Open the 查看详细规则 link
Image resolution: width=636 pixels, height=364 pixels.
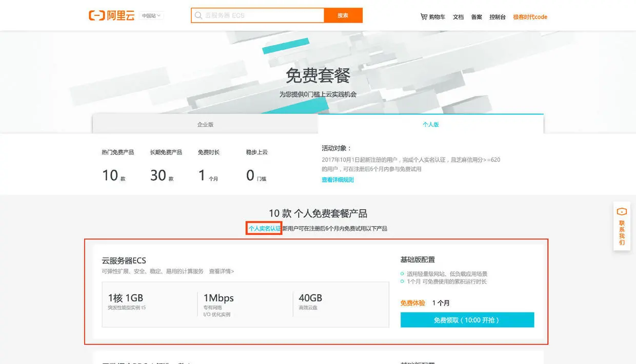337,179
